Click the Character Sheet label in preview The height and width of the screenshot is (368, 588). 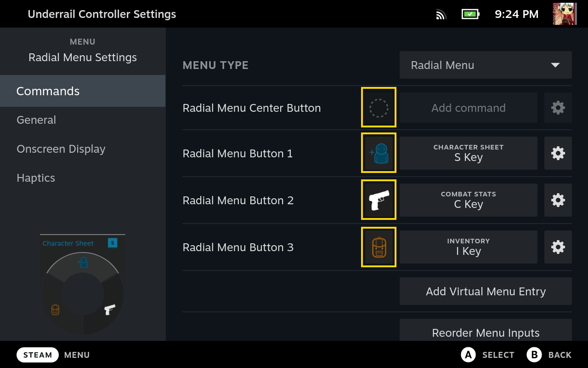[68, 243]
